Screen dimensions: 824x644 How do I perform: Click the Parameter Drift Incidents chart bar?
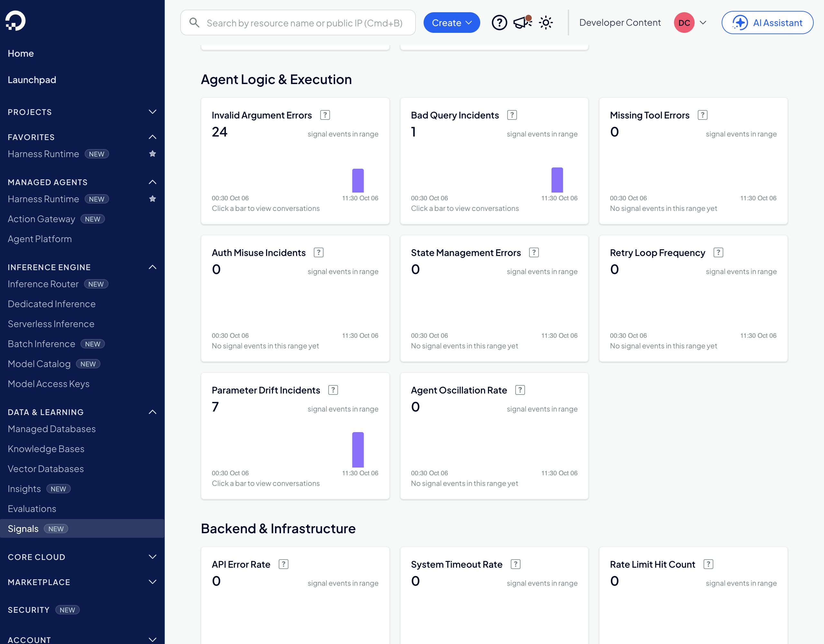pyautogui.click(x=358, y=450)
